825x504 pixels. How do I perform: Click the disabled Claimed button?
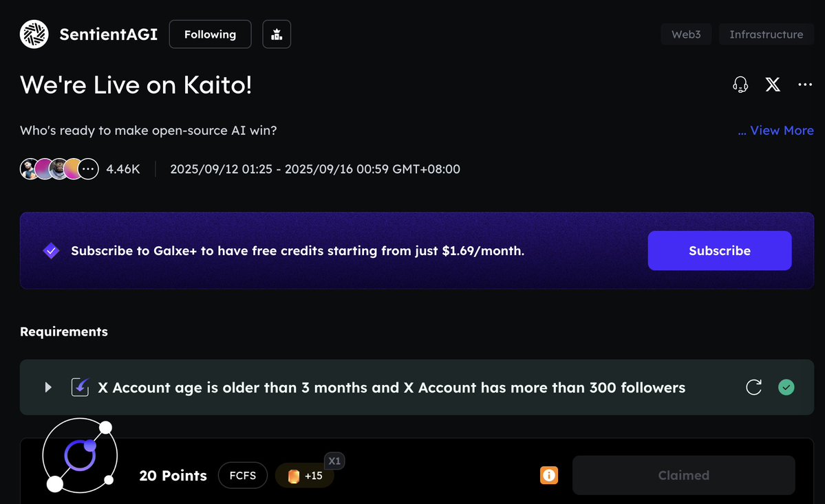[x=683, y=475]
